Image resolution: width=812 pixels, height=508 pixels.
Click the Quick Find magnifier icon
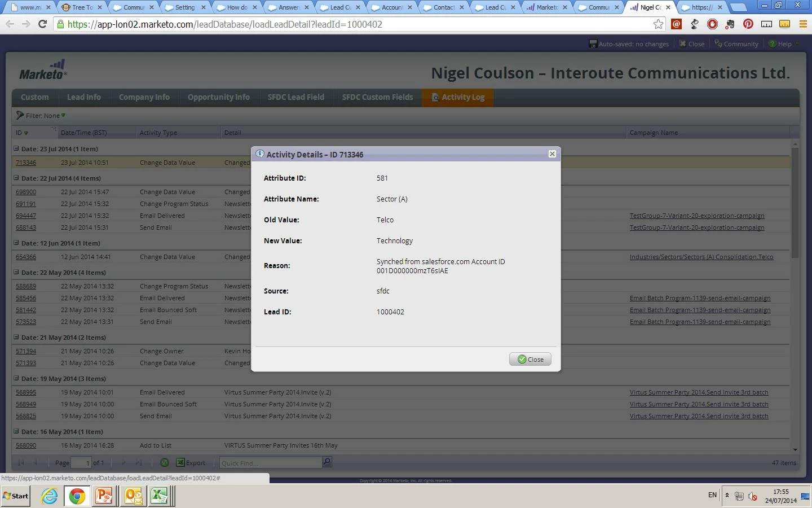(326, 462)
